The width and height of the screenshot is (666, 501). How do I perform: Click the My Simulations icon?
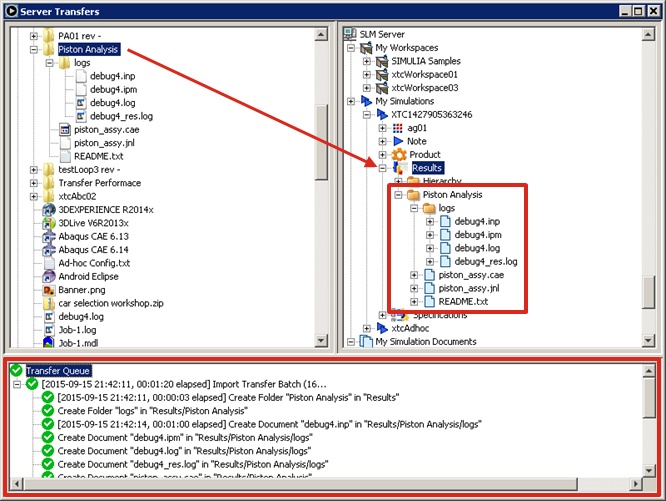[366, 101]
